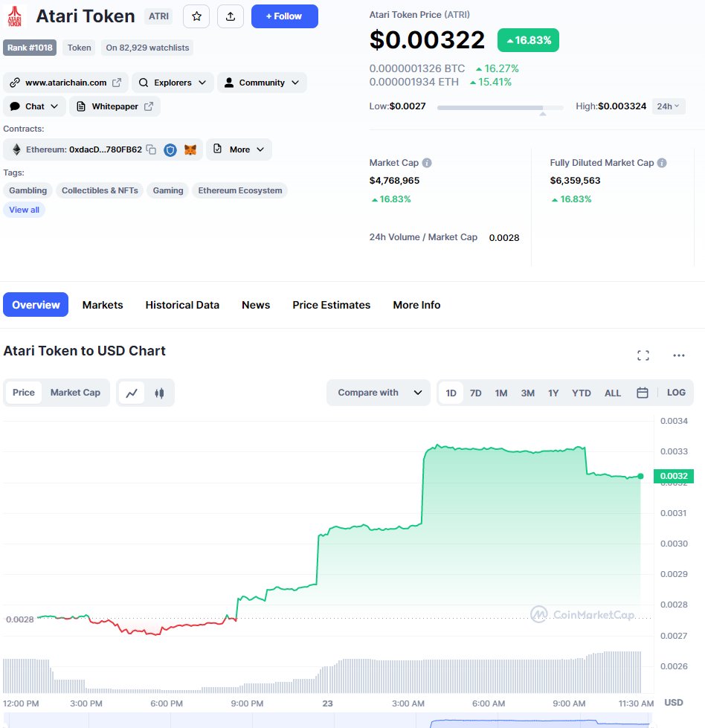The height and width of the screenshot is (728, 705).
Task: Open the News tab
Action: [256, 305]
